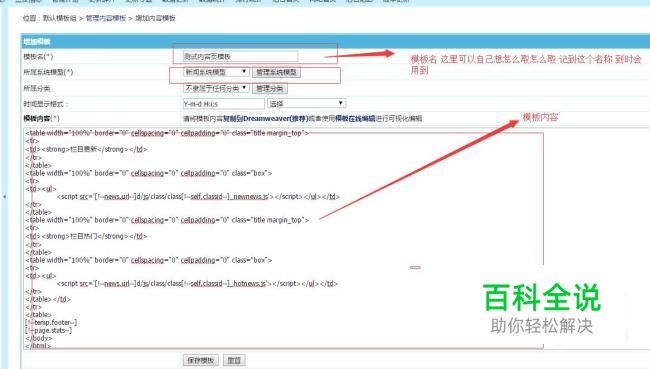Go to 管理内容模板 in the breadcrumb
The width and height of the screenshot is (650, 369).
pyautogui.click(x=106, y=18)
